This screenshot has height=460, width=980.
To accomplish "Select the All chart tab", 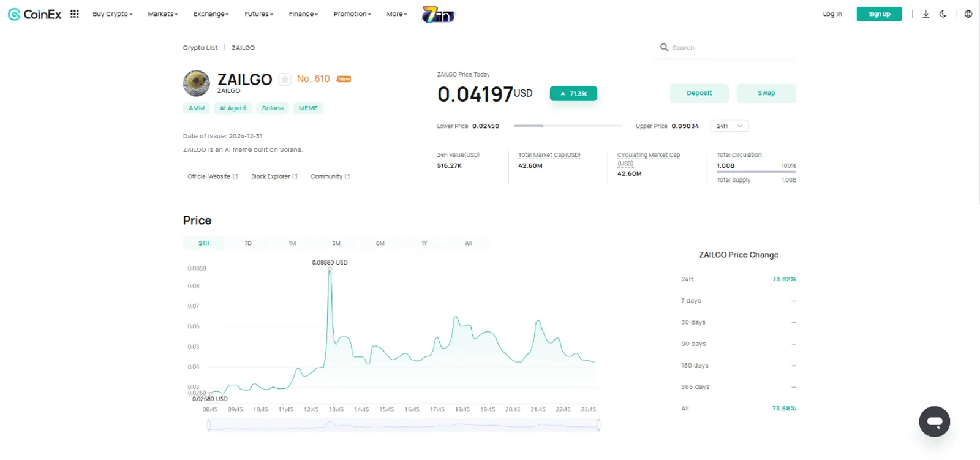I will [469, 243].
